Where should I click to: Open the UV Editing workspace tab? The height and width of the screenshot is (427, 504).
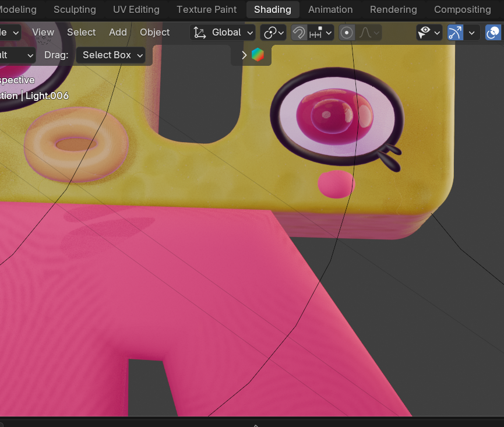point(136,10)
